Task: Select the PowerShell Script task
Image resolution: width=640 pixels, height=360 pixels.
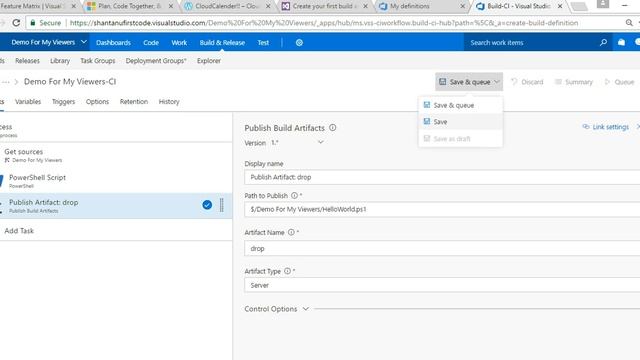Action: click(x=116, y=181)
